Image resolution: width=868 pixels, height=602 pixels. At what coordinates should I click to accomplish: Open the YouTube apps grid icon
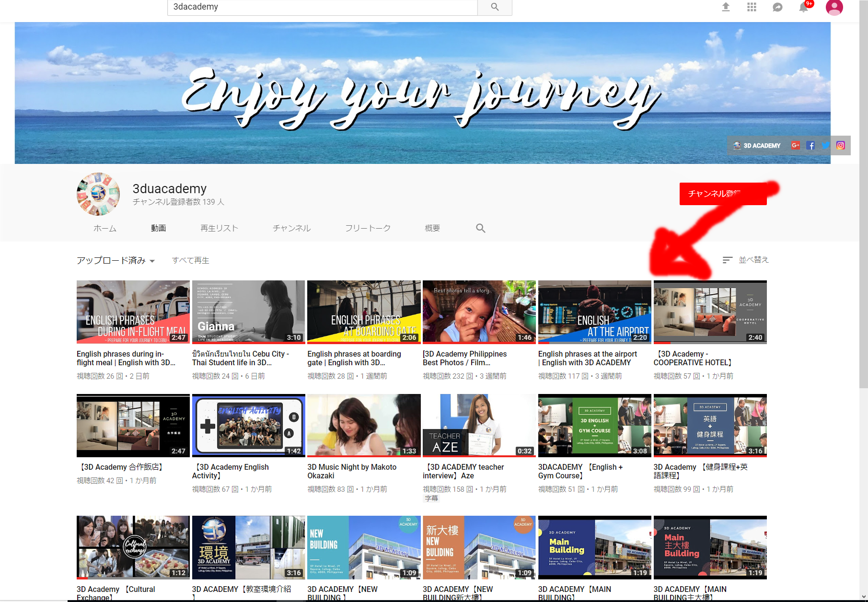[752, 7]
